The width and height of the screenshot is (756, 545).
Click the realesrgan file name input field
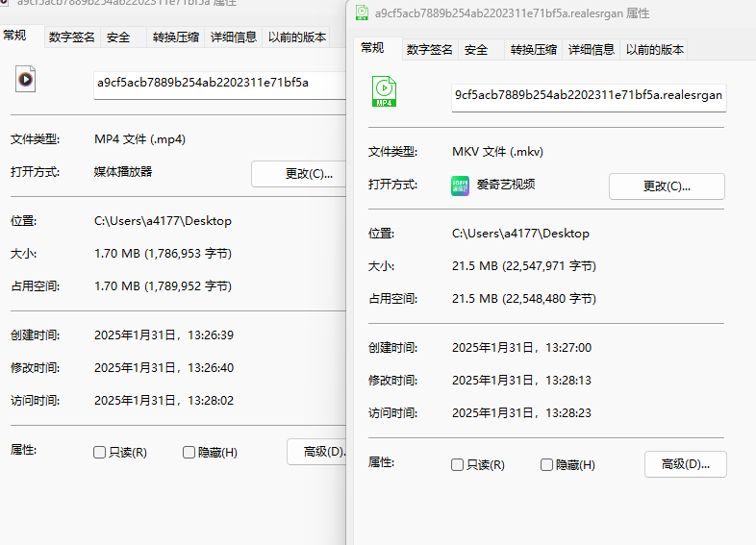click(x=589, y=98)
